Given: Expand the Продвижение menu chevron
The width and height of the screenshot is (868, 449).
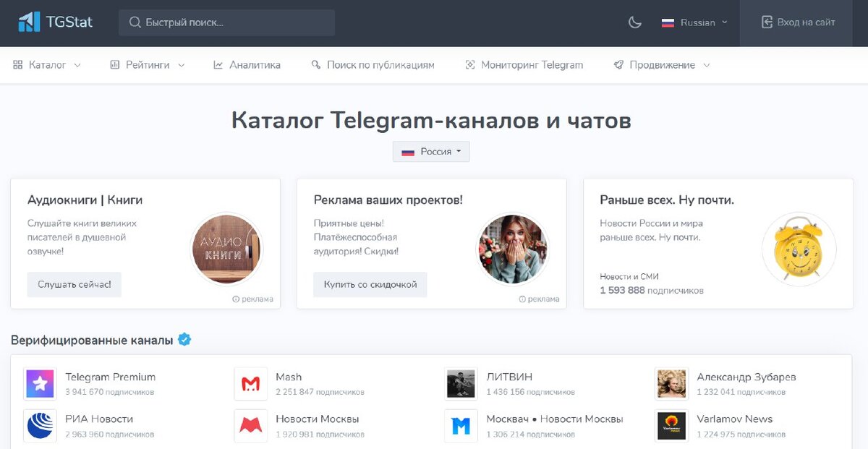Looking at the screenshot, I should point(706,65).
